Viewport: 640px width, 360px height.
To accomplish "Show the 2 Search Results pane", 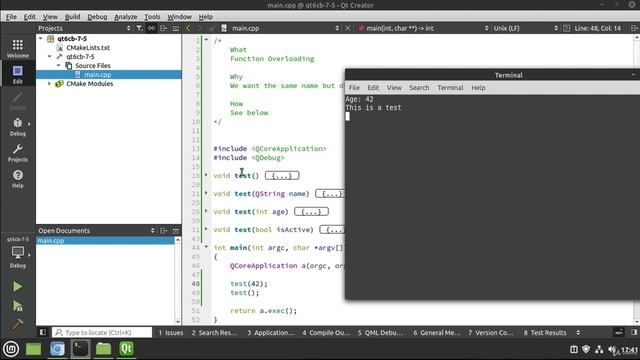I will [x=214, y=332].
